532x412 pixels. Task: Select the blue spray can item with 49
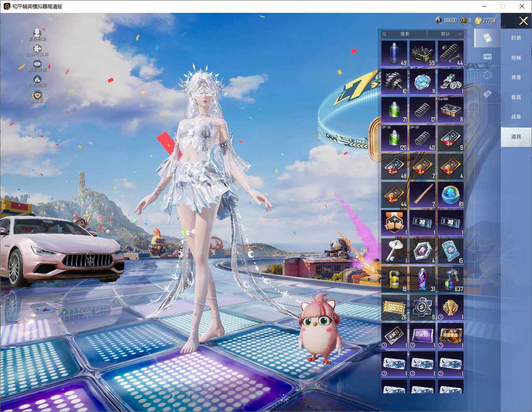coord(394,53)
